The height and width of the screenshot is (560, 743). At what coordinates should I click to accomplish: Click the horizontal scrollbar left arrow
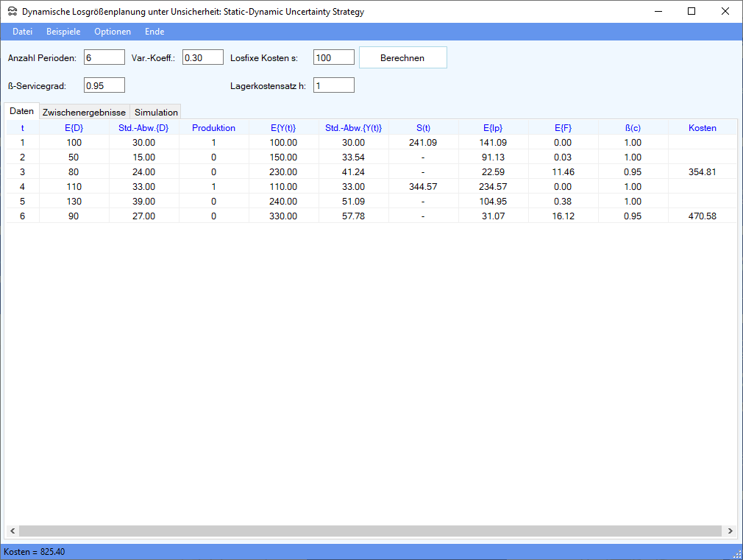(x=13, y=531)
